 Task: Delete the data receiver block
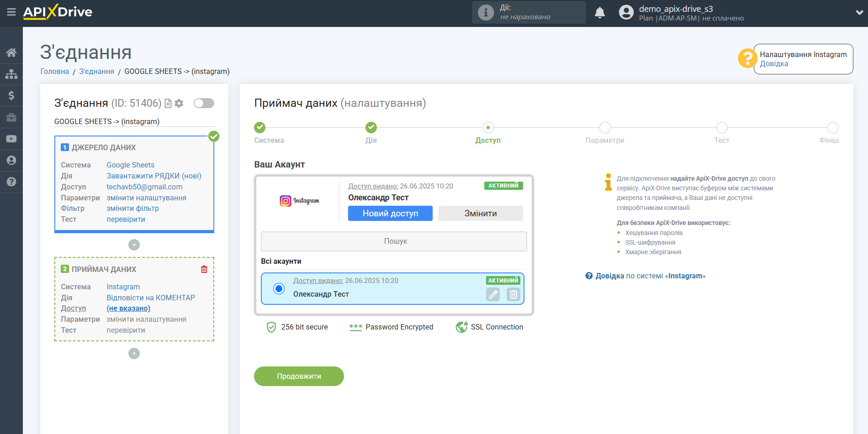coord(204,269)
